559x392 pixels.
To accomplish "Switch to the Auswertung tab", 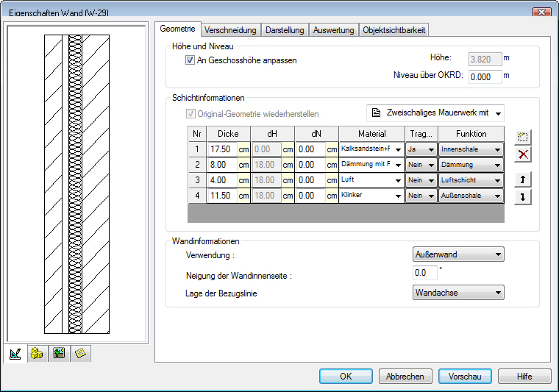I will click(334, 30).
